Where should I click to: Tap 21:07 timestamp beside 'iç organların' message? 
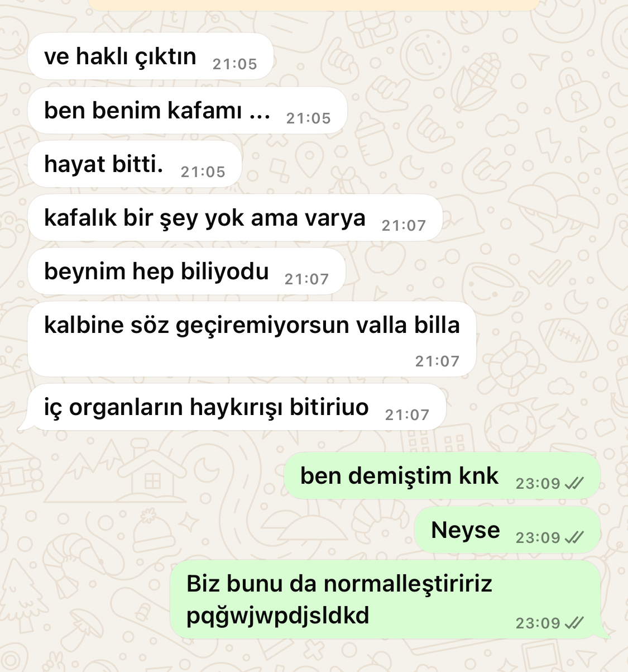pos(408,415)
